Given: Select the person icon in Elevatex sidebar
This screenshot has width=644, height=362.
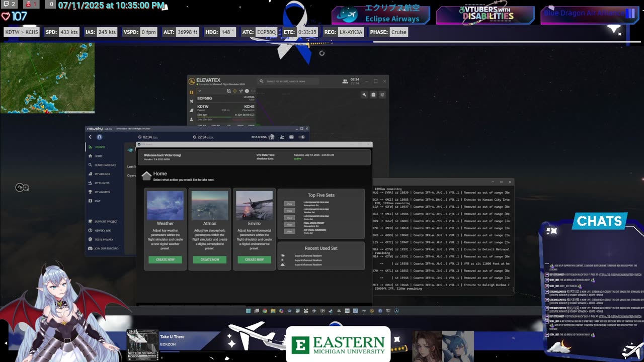Looking at the screenshot, I should click(191, 119).
